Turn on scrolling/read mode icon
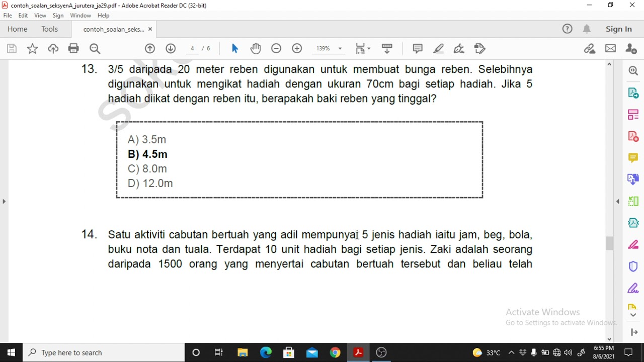 point(387,49)
